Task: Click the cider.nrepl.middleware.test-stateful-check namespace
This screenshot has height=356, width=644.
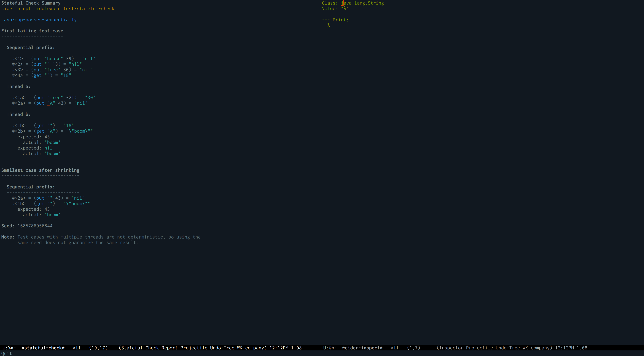Action: click(x=58, y=8)
